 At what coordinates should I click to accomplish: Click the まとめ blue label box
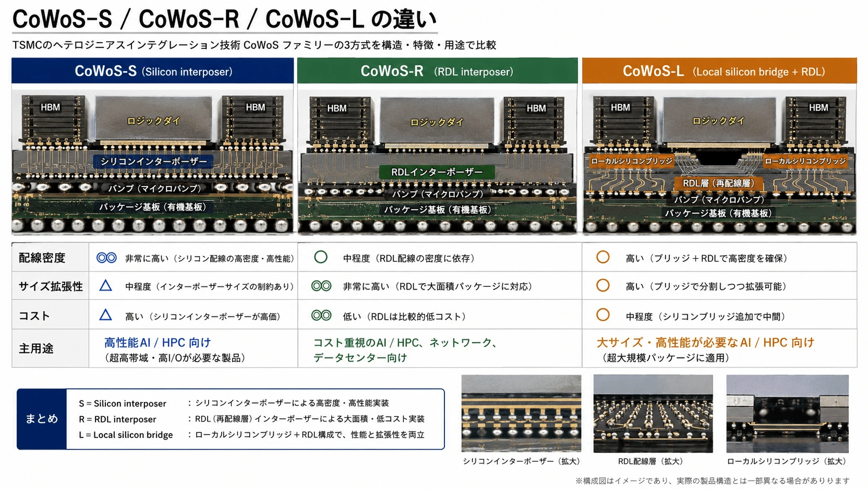tap(42, 419)
